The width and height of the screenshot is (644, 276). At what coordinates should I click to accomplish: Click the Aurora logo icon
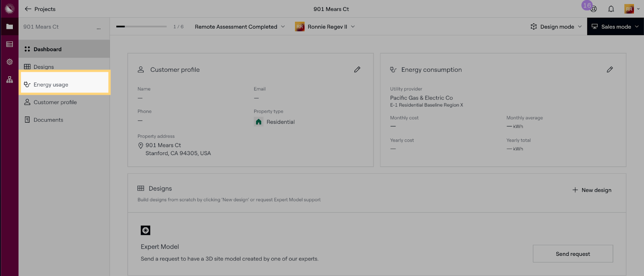coord(10,8)
